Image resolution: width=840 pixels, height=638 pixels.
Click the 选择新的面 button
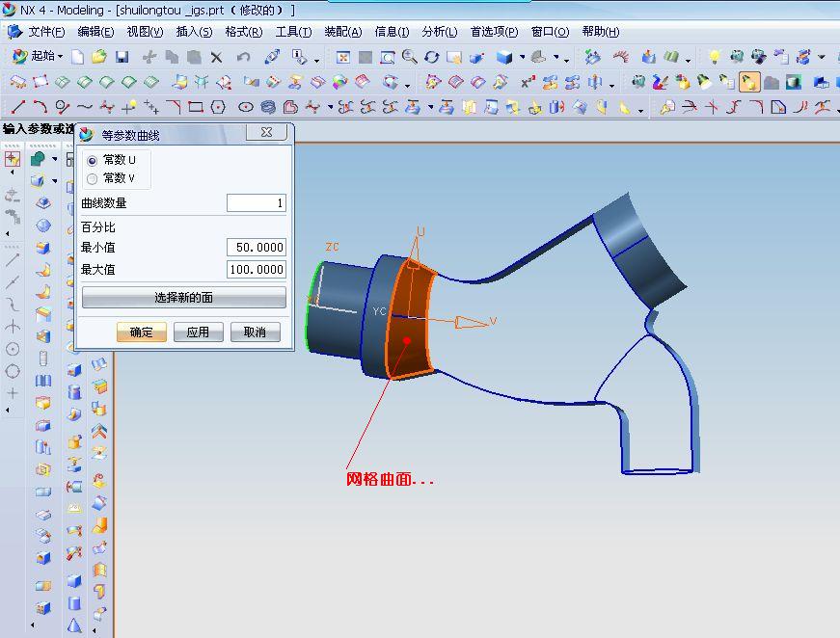(x=184, y=297)
